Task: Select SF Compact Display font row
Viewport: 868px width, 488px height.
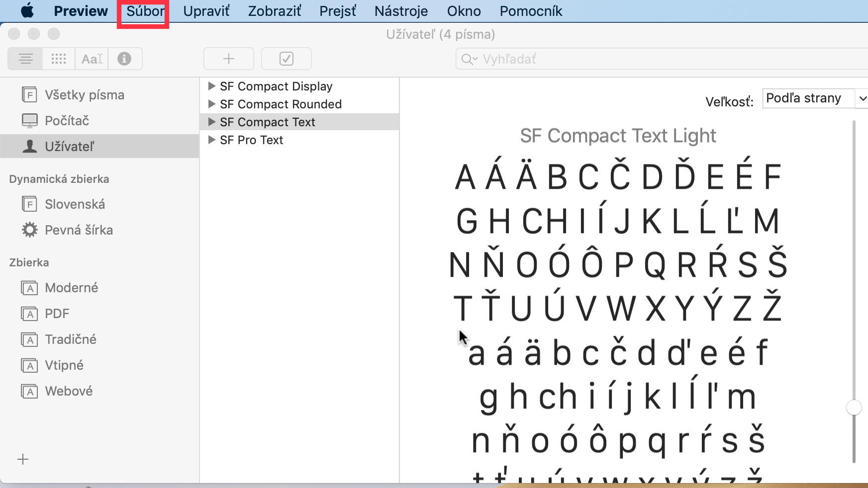Action: point(299,86)
